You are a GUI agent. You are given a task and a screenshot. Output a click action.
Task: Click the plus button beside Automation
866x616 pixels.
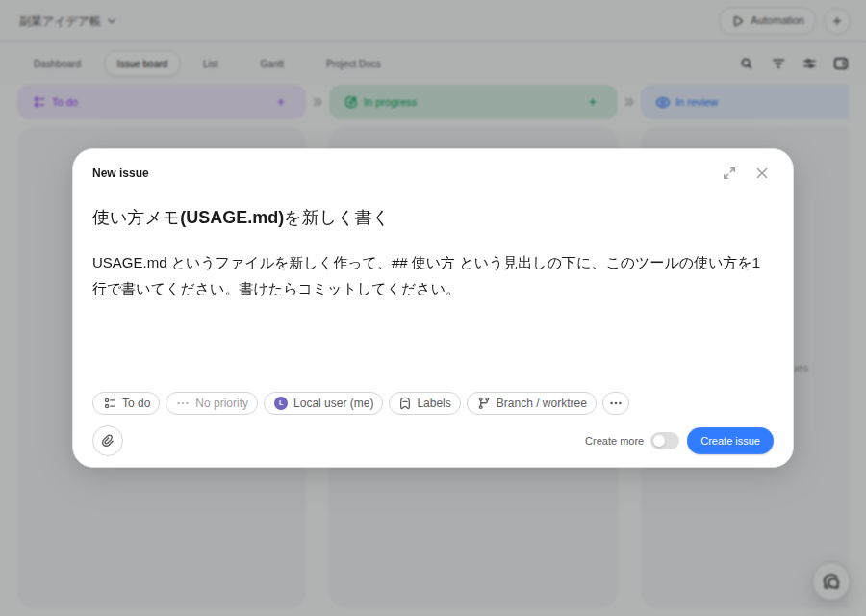(837, 21)
